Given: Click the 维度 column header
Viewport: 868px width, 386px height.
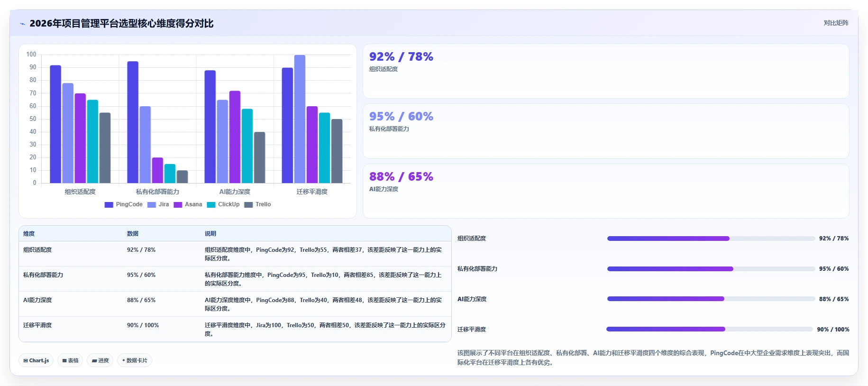Looking at the screenshot, I should pyautogui.click(x=29, y=234).
